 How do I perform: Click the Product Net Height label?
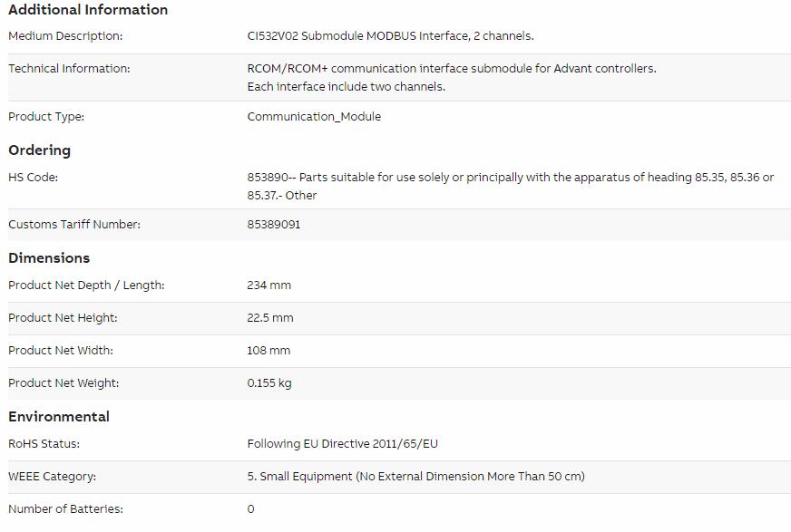tap(63, 318)
